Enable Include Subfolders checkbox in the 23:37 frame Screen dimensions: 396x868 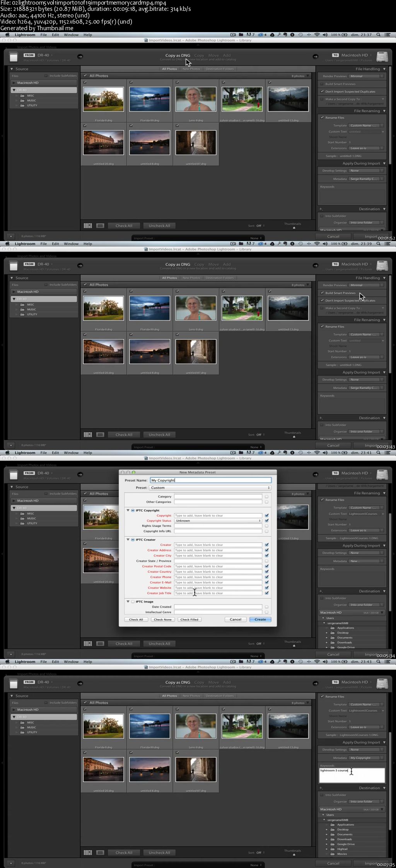point(46,76)
